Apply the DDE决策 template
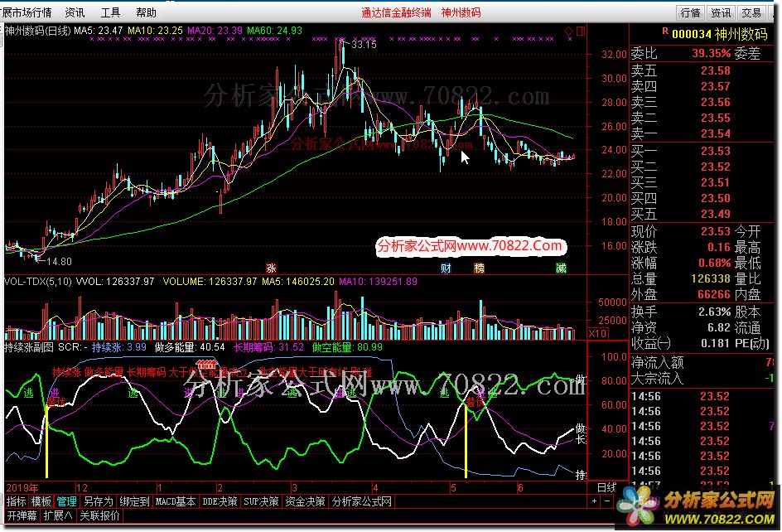 (220, 501)
